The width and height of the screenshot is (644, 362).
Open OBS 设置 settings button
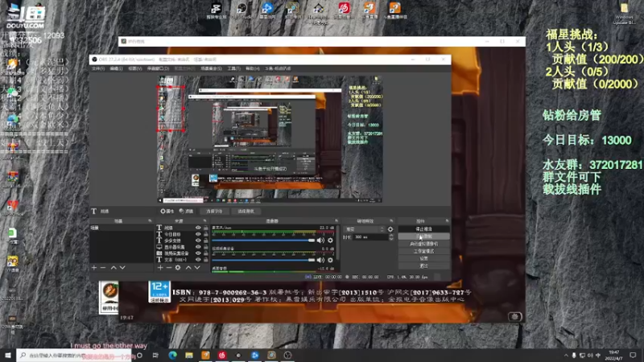coord(423,258)
